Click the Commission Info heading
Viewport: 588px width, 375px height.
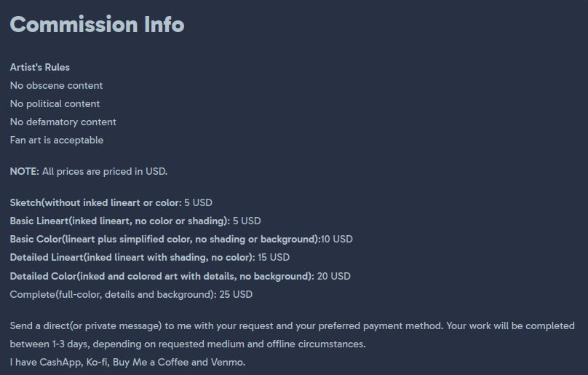(x=97, y=24)
